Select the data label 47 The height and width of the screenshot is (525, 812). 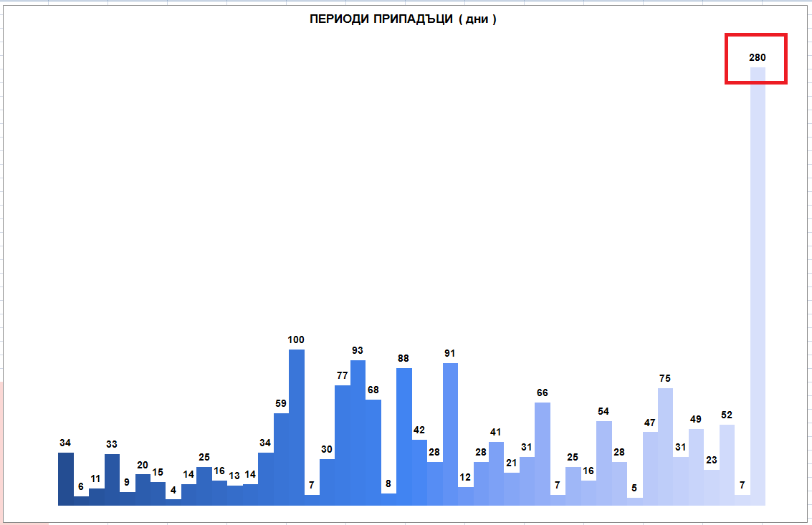pos(650,423)
